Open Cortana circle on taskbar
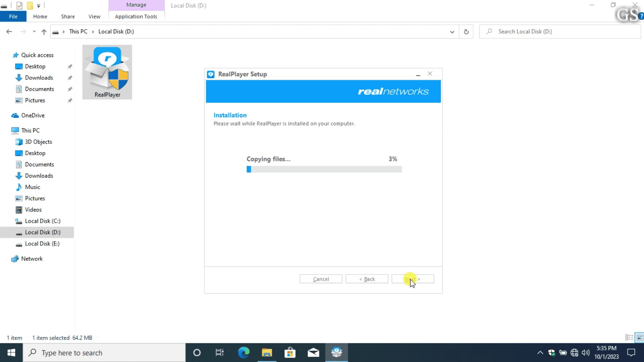This screenshot has width=644, height=362. click(x=197, y=353)
